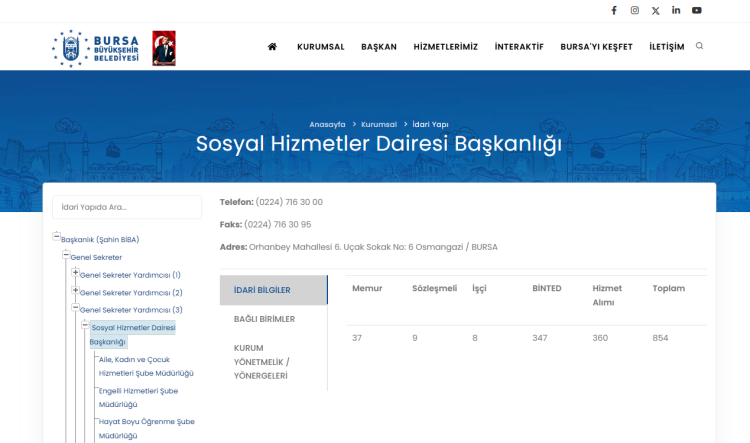Switch to the BAĞLI BİRİMLER tab
This screenshot has height=443, width=750.
264,319
